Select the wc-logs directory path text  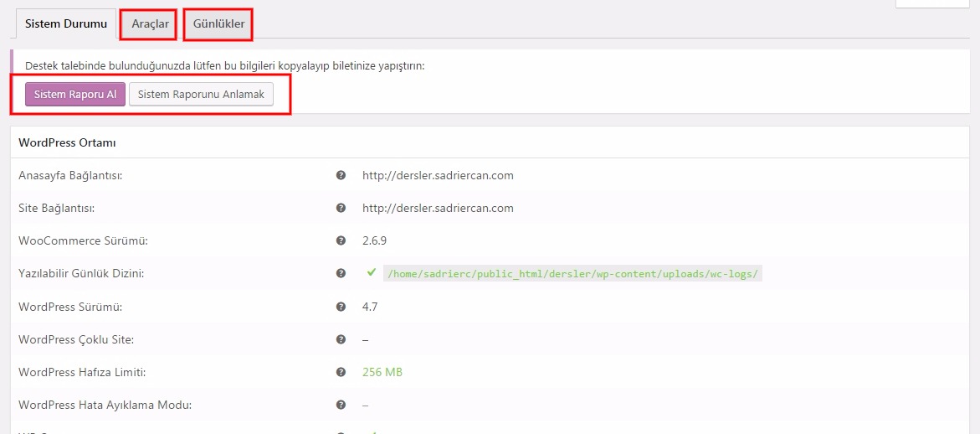572,273
